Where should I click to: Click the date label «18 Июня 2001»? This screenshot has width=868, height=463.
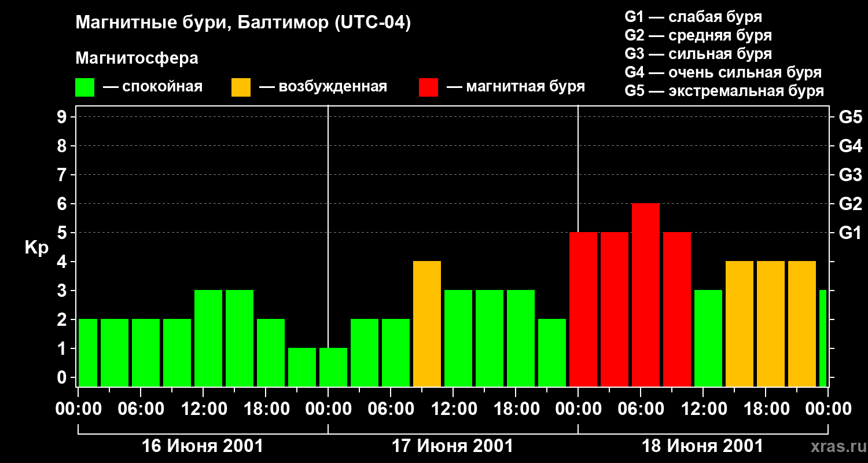pyautogui.click(x=703, y=446)
